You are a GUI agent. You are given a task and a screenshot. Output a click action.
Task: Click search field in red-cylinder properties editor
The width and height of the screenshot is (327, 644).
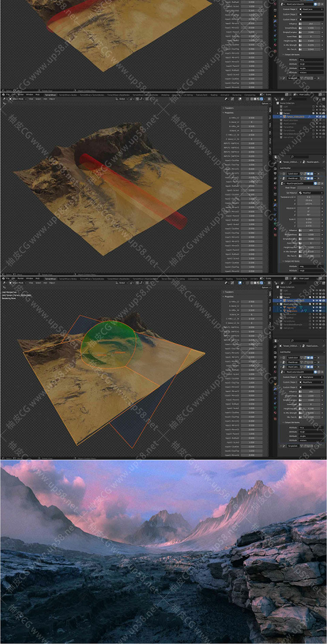point(300,157)
